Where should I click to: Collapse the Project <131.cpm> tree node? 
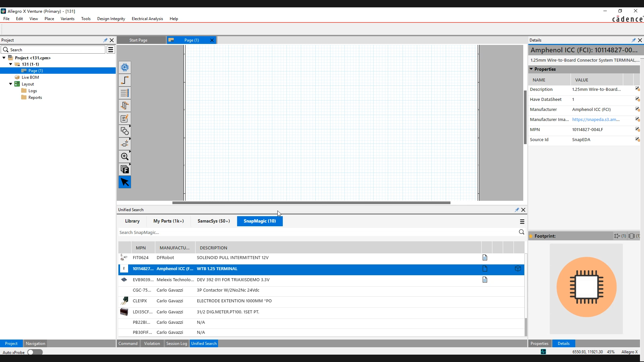pyautogui.click(x=4, y=58)
